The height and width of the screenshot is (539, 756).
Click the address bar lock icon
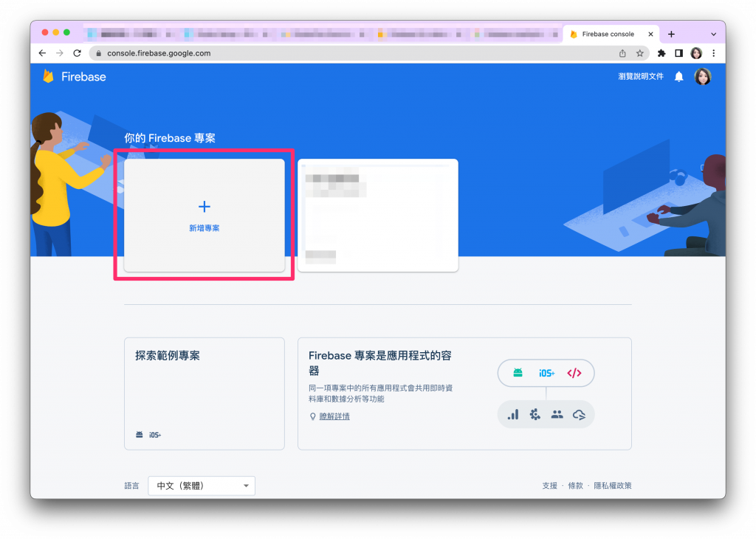click(x=98, y=53)
